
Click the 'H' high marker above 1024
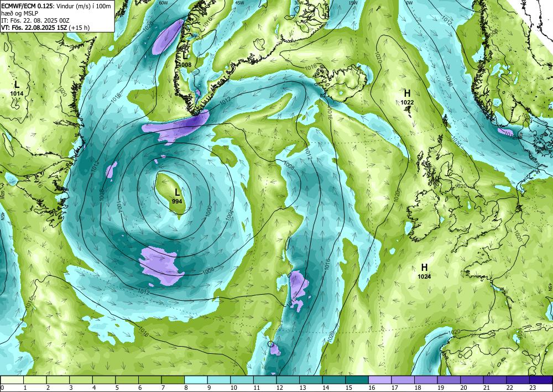click(x=424, y=267)
